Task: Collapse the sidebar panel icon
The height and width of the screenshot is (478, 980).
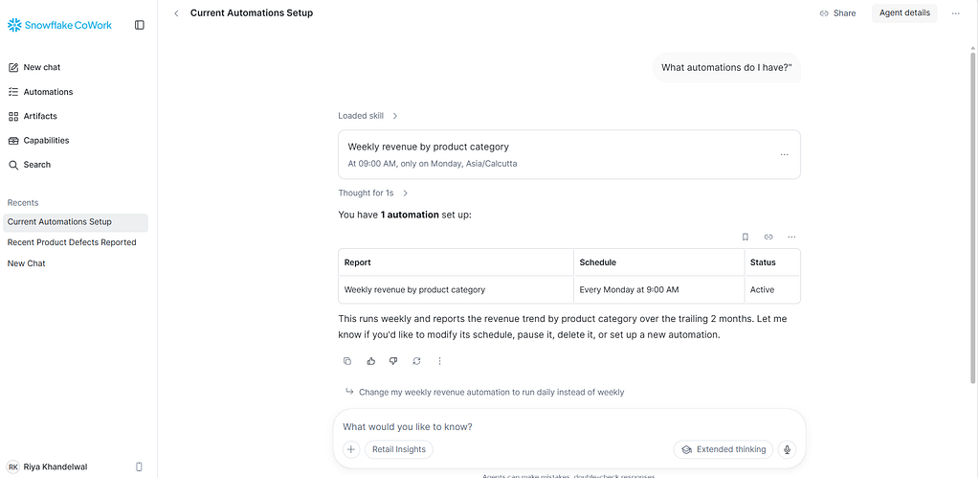Action: pyautogui.click(x=140, y=25)
